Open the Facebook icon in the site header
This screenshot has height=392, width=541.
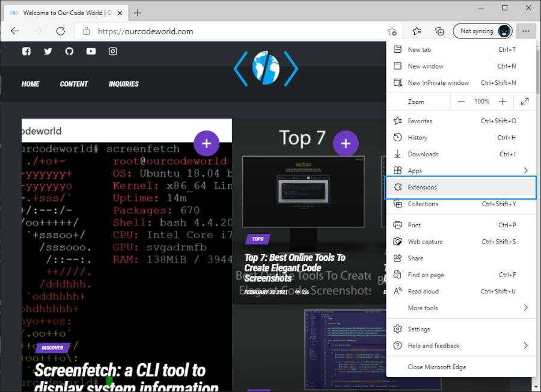coord(26,51)
